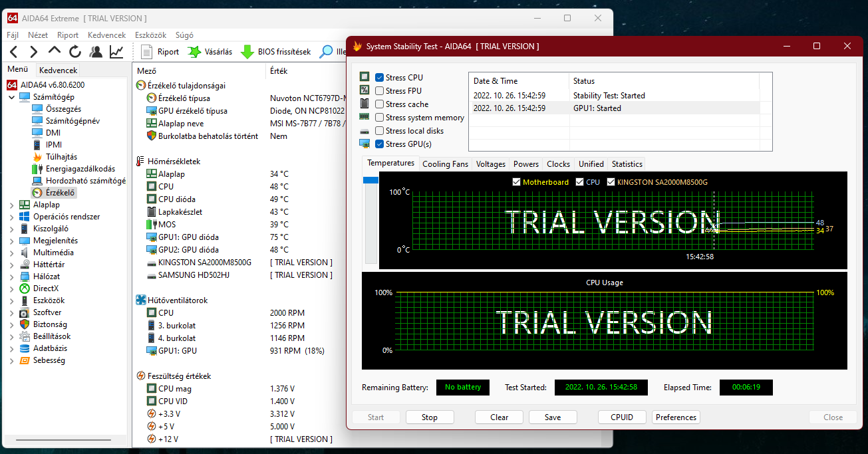The image size is (868, 454).
Task: Expand the Alaplap tree node
Action: pos(11,205)
